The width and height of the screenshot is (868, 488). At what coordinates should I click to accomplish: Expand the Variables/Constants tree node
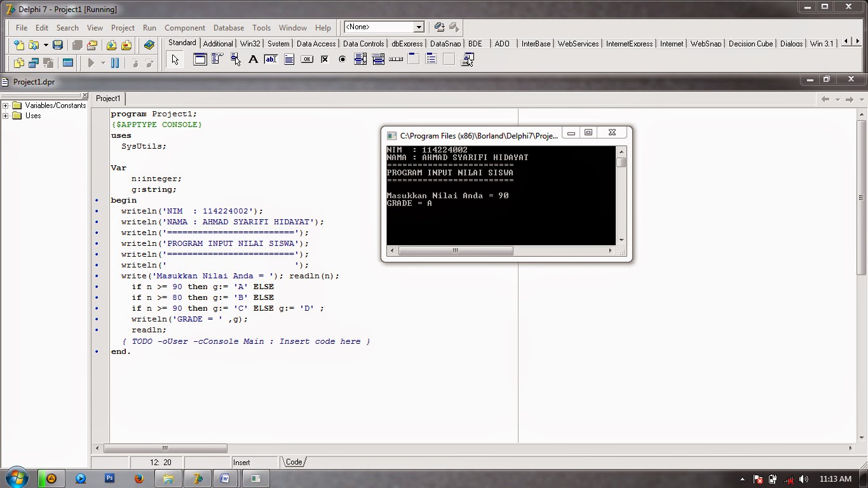6,105
